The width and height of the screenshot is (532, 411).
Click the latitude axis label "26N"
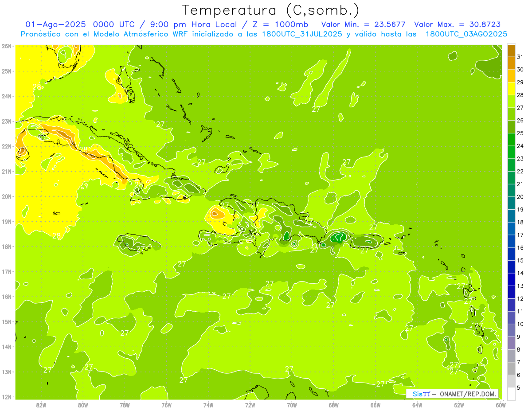(7, 46)
